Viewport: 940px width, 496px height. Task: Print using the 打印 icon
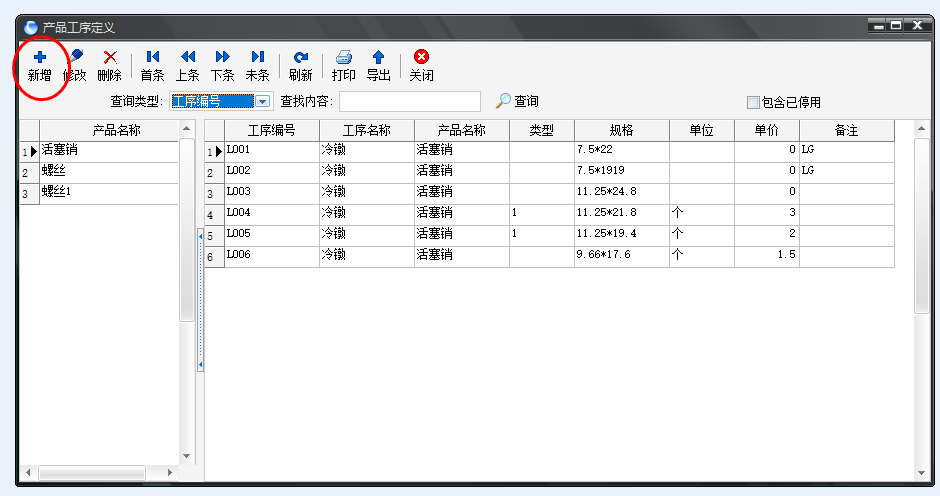tap(344, 57)
